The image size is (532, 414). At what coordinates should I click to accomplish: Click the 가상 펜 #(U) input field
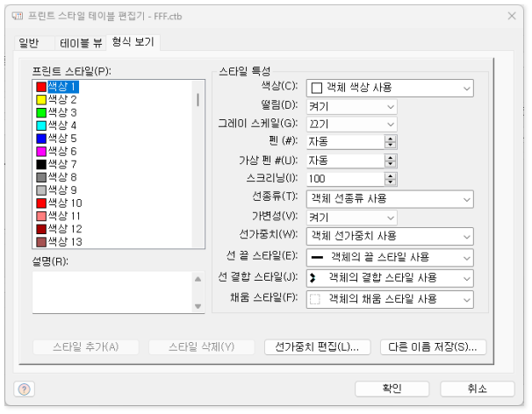[x=345, y=161]
